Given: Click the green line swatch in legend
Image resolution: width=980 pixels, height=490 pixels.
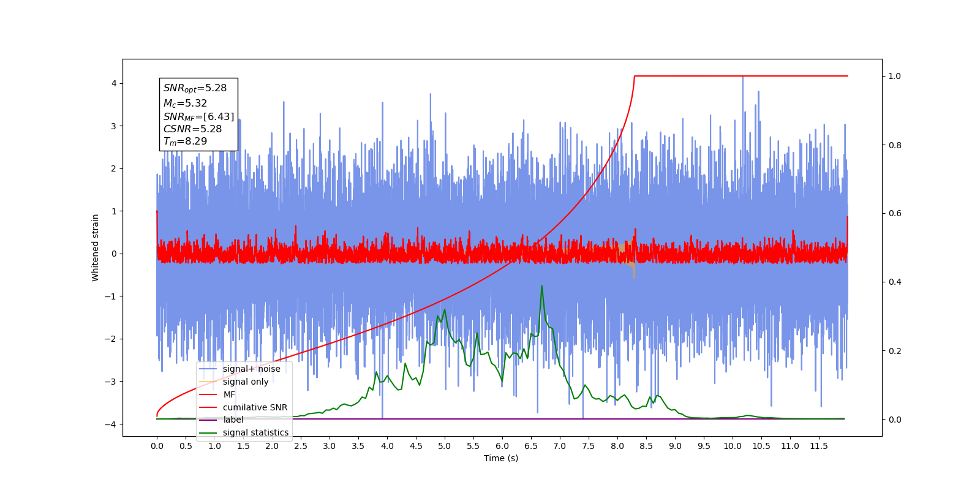Looking at the screenshot, I should point(208,432).
